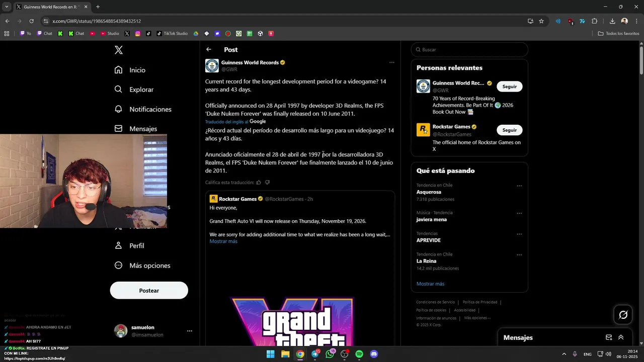Click the Postear button
Screen dimensions: 644x362
pyautogui.click(x=149, y=291)
